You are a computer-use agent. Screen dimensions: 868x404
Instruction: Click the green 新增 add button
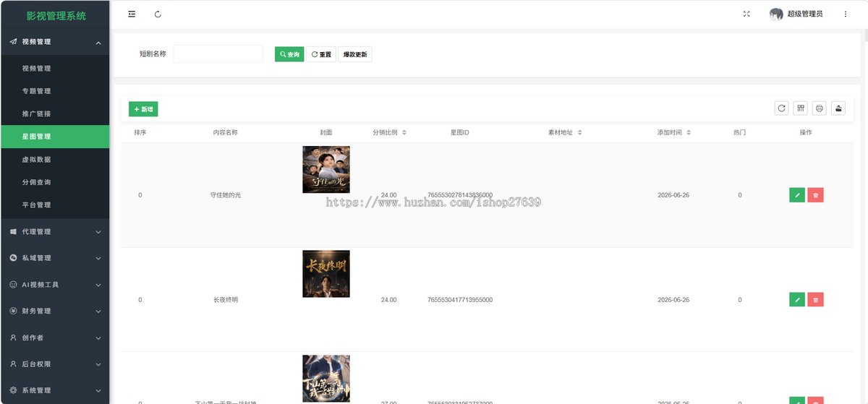(x=143, y=109)
